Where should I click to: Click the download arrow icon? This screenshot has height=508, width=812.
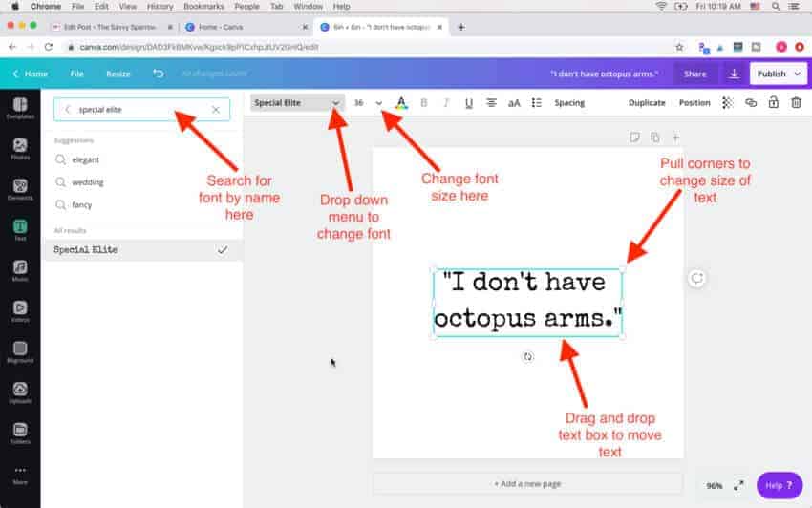734,74
